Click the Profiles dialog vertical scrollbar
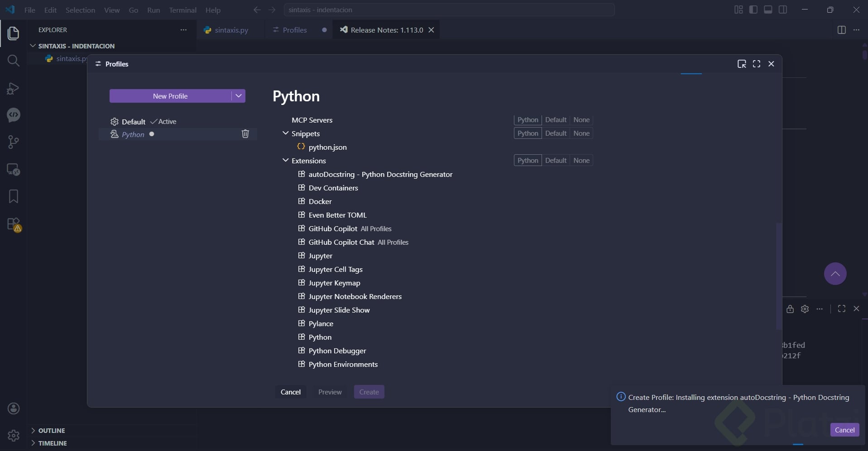868x451 pixels. 778,276
